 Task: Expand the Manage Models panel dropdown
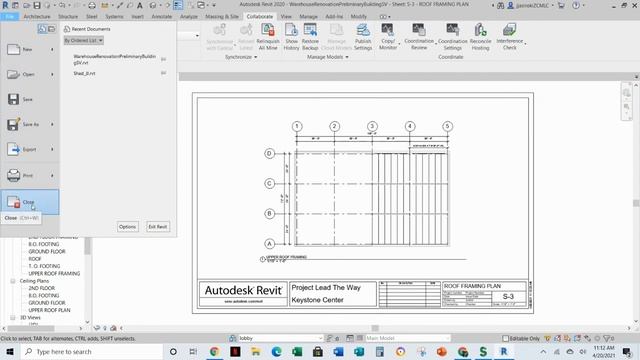[x=328, y=57]
